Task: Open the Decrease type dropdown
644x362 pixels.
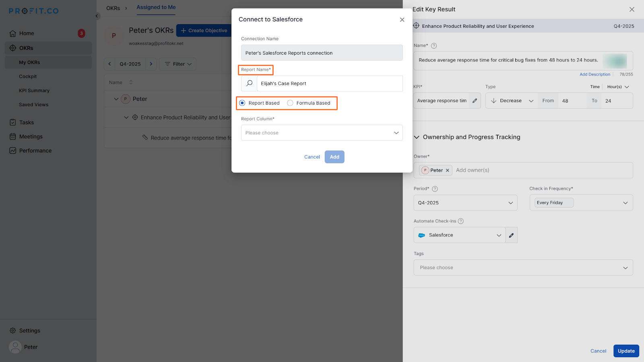Action: tap(512, 101)
